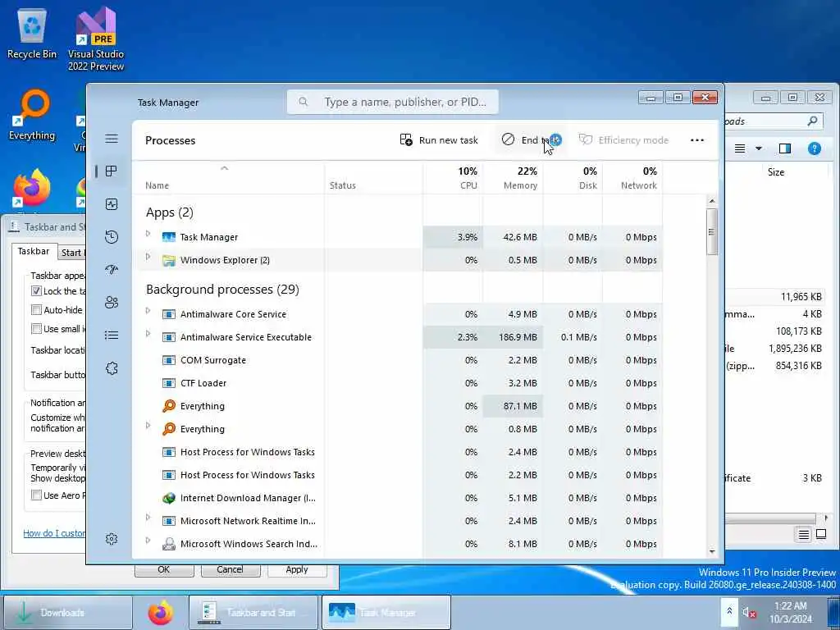Open Taskbar and Start taskbar button
This screenshot has height=630, width=840.
coord(253,612)
